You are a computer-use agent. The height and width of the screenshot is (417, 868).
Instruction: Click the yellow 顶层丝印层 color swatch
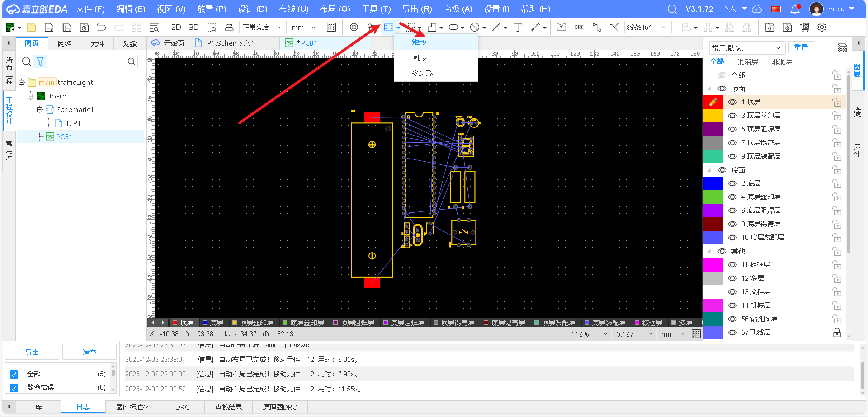[x=713, y=116]
